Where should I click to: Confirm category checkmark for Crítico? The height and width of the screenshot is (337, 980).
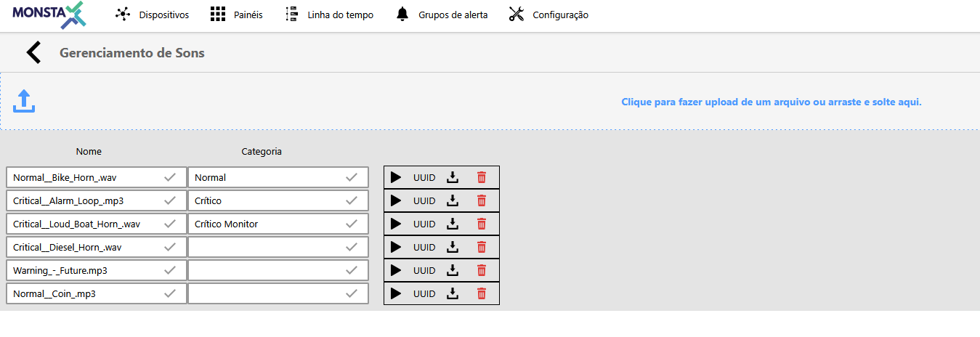(352, 200)
